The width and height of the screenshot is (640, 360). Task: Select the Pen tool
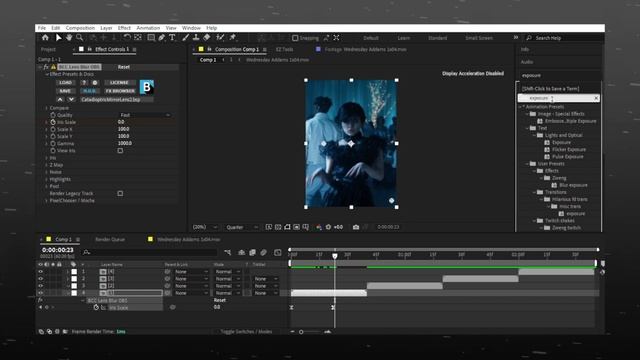point(162,38)
